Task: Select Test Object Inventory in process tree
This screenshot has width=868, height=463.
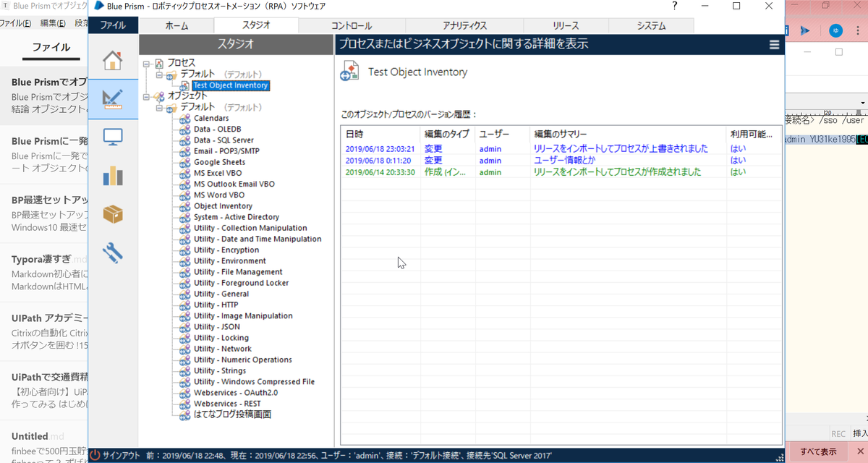Action: (x=230, y=85)
